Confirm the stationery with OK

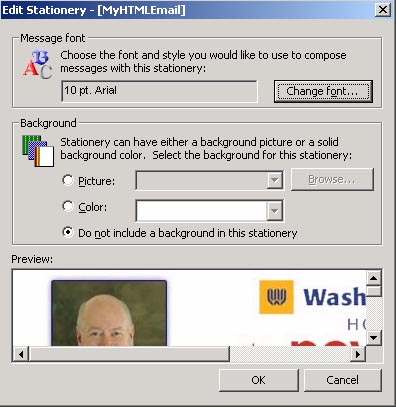point(259,380)
